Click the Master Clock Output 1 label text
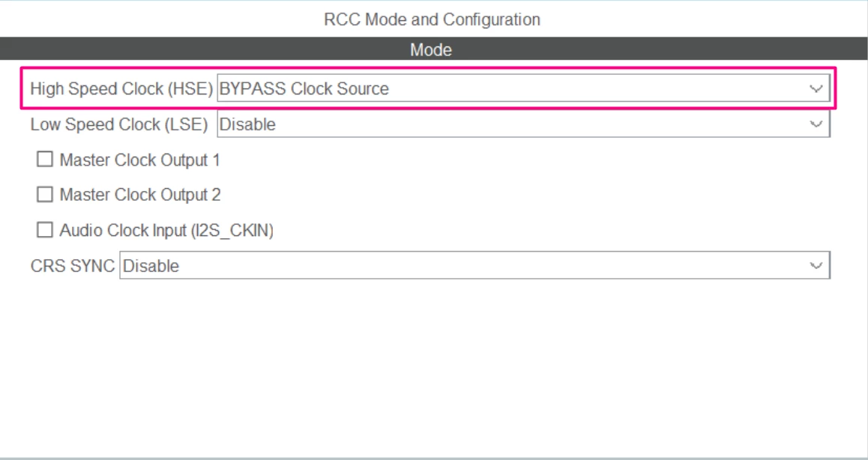The height and width of the screenshot is (460, 868). point(139,160)
